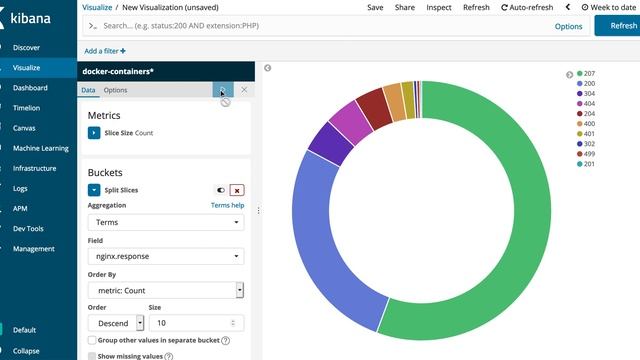This screenshot has height=360, width=640.
Task: Select legend entry 302
Action: (x=586, y=144)
